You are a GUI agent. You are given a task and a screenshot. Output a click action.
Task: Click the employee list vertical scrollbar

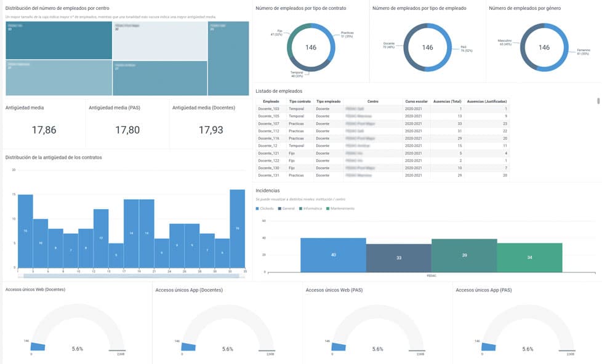(598, 101)
